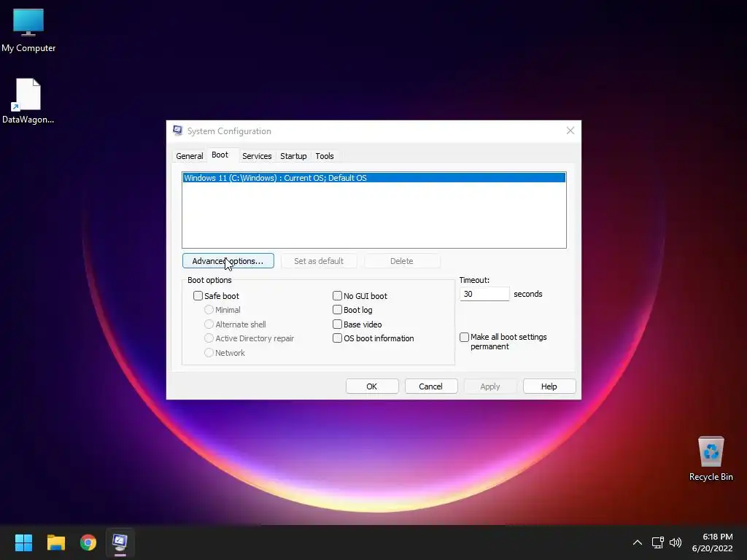Select Active Directory repair option
This screenshot has height=560, width=747.
(209, 338)
